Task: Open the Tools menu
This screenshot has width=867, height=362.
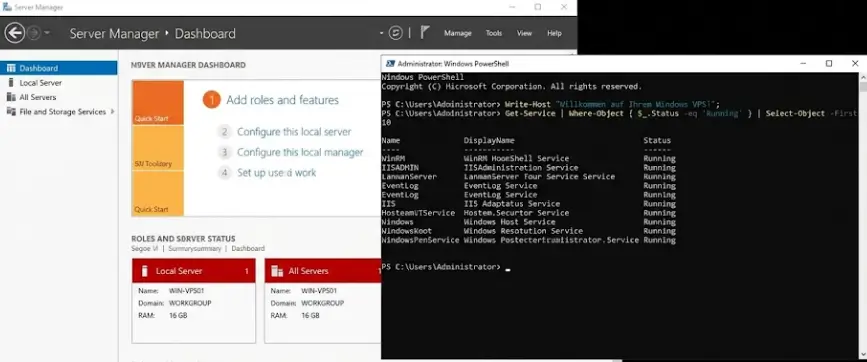Action: click(x=494, y=33)
